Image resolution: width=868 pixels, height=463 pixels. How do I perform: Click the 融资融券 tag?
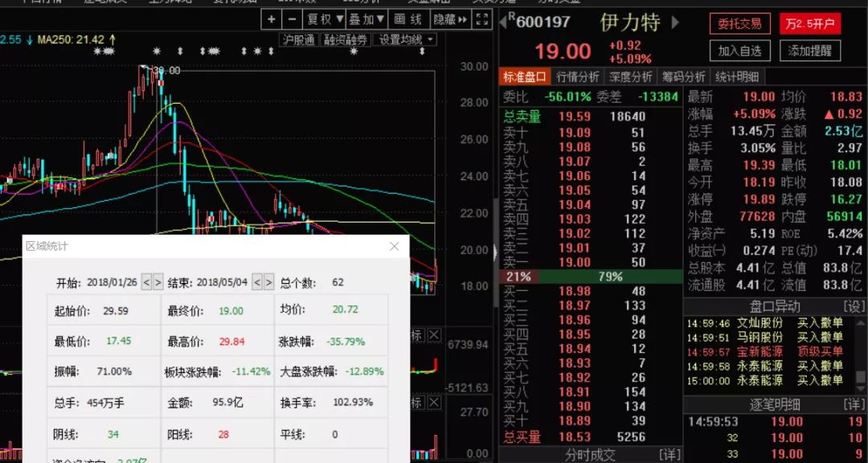click(x=346, y=39)
